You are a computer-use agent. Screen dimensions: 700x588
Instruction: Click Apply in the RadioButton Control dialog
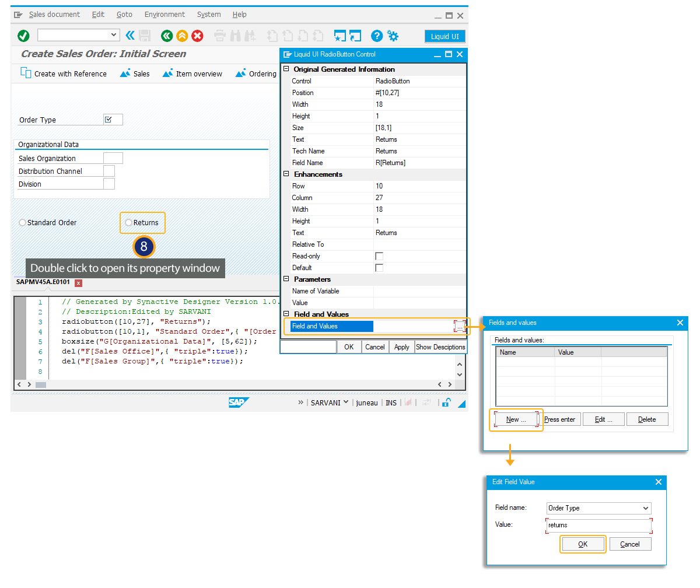pos(402,347)
